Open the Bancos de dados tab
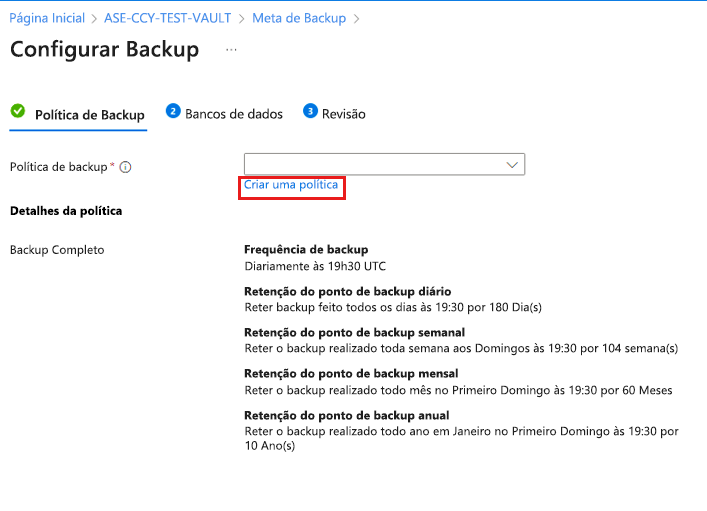The width and height of the screenshot is (707, 511). click(x=233, y=114)
